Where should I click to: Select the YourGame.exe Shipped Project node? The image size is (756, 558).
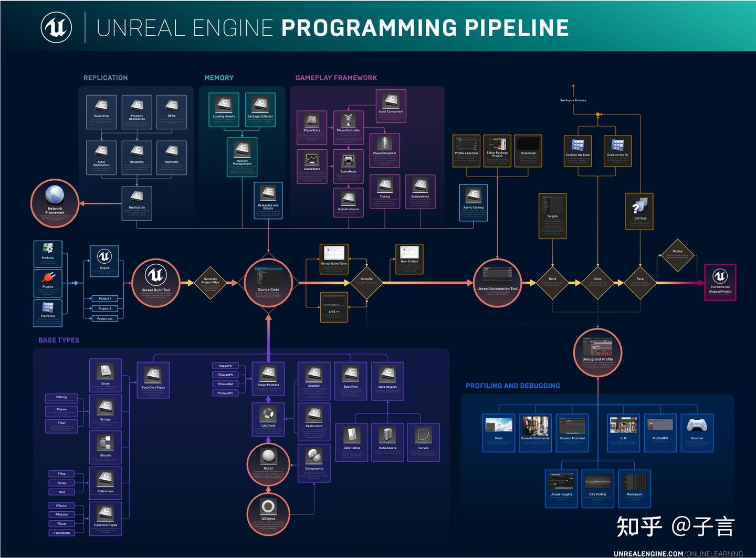[x=720, y=283]
